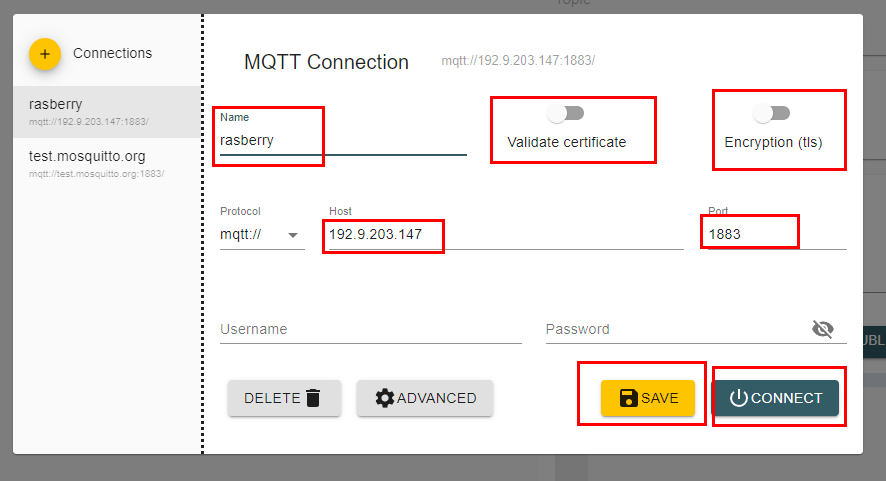Screen dimensions: 886x481
Task: Open the Protocol mqtt:// dropdown
Action: point(262,234)
